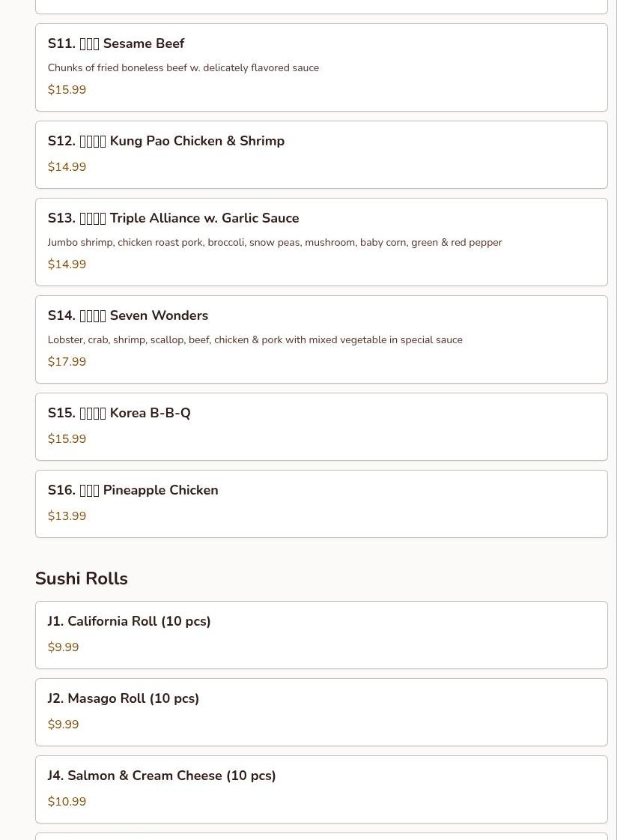
Task: Pick the S16 Pineapple Chicken card
Action: [321, 504]
